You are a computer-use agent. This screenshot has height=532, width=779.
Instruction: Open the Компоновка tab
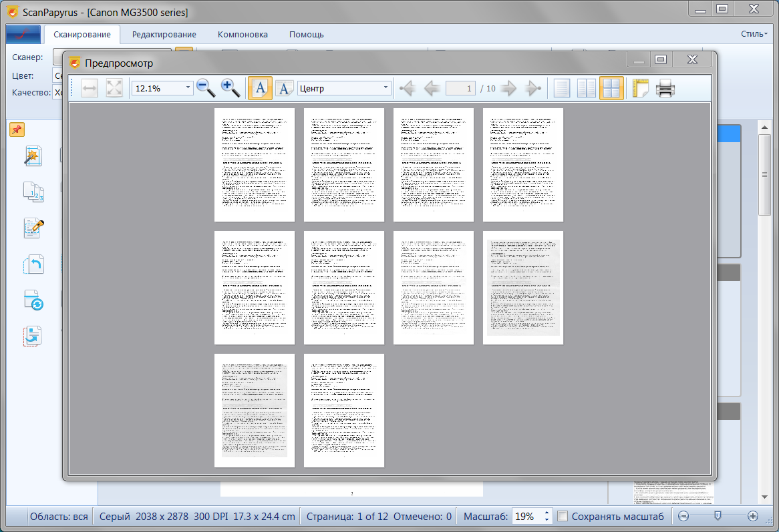tap(243, 35)
